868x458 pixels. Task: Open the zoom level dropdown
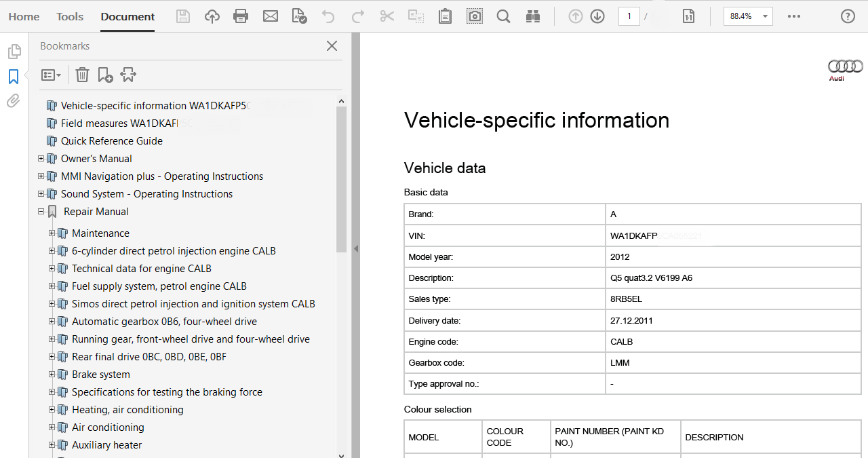click(765, 16)
